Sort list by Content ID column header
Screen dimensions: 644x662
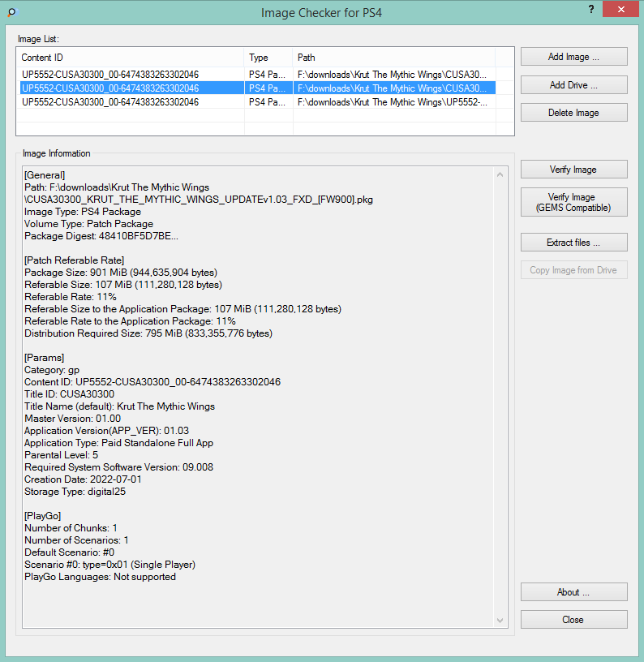tap(130, 58)
